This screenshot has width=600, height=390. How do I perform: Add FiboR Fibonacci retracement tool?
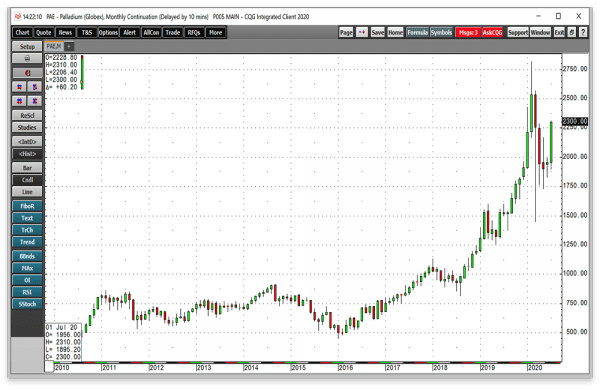(x=27, y=206)
